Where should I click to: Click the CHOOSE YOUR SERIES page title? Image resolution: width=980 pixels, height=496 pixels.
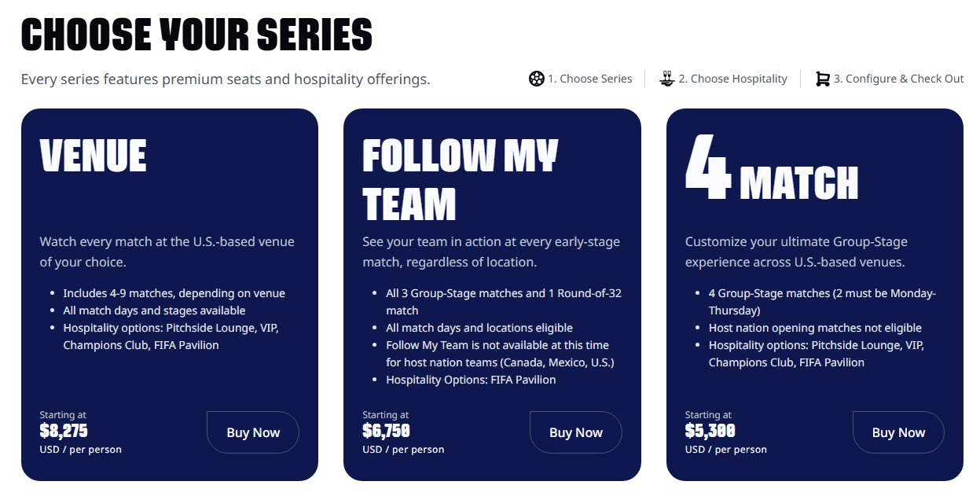196,35
